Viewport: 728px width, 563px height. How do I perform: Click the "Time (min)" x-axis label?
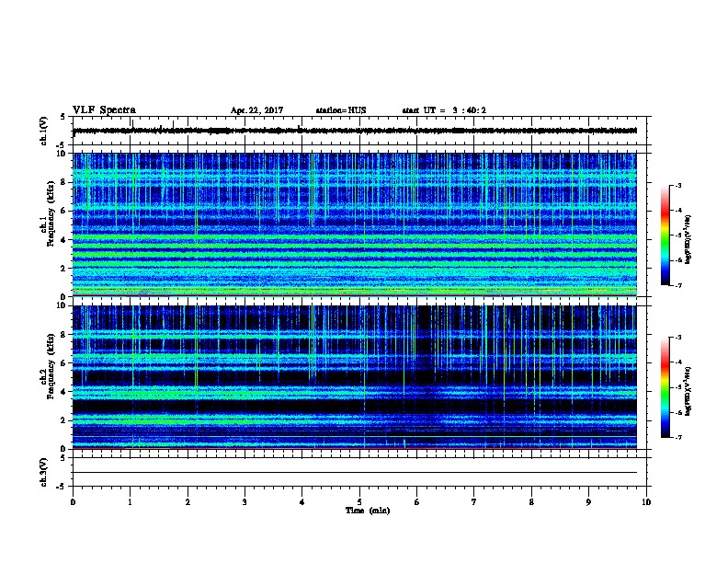point(368,511)
